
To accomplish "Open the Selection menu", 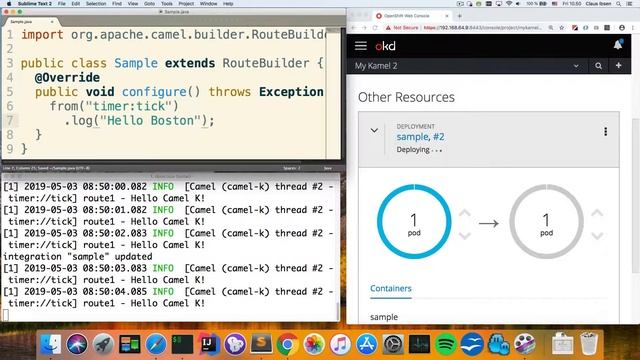I will 96,4.
